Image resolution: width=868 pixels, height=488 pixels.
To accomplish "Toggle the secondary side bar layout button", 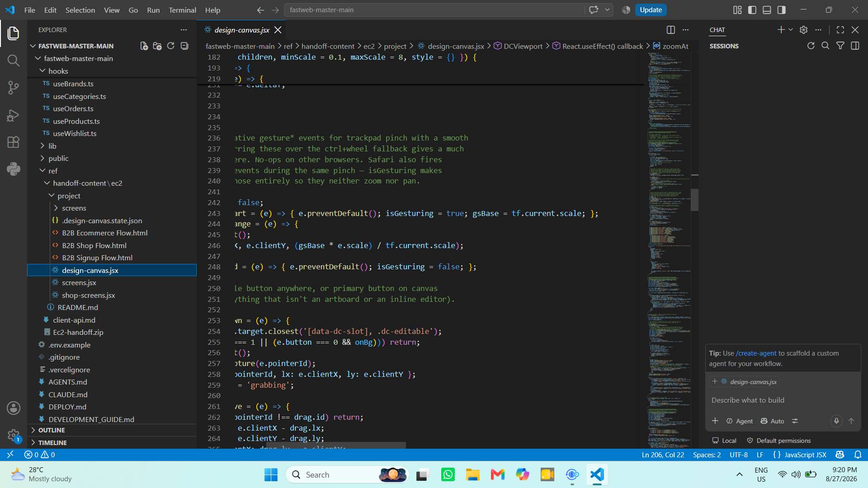I will [x=781, y=10].
